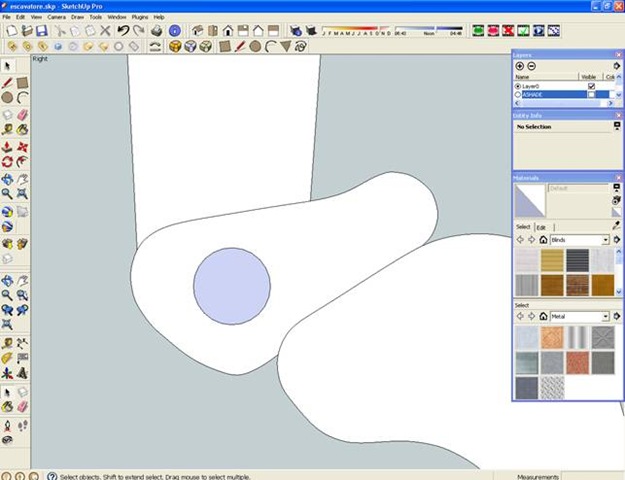Click the Undo arrow icon
This screenshot has height=480, width=625.
click(x=123, y=31)
